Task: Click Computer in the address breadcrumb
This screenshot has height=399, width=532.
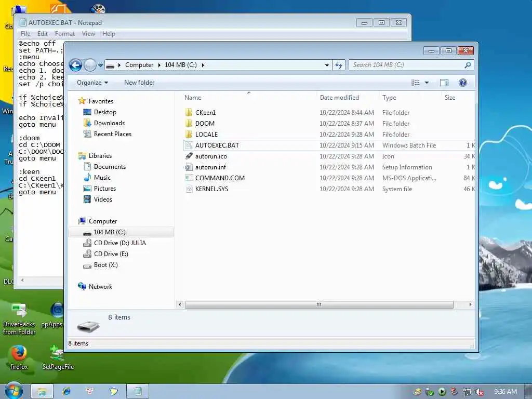Action: click(x=139, y=65)
